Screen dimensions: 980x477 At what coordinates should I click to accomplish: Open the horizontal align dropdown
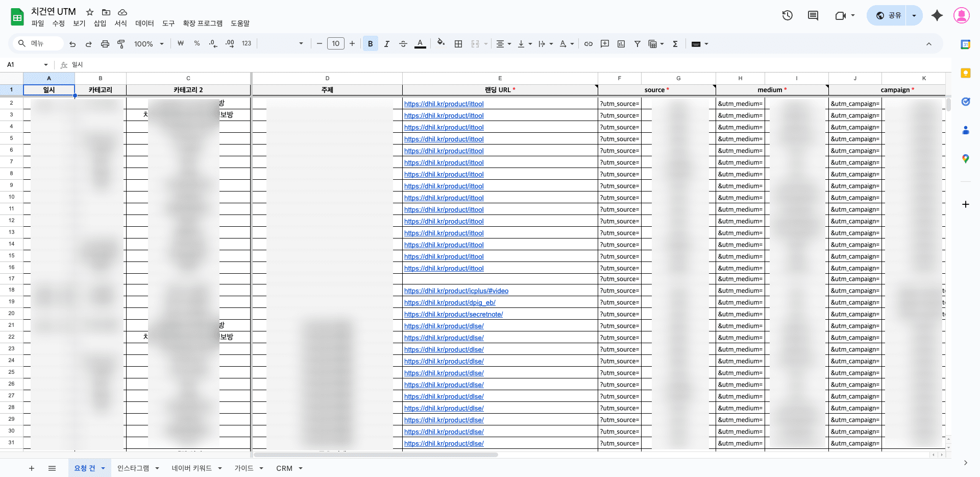[x=503, y=44]
